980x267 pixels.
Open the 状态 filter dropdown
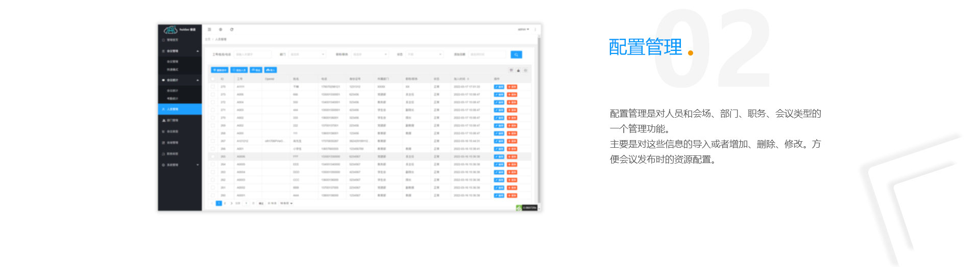click(424, 54)
